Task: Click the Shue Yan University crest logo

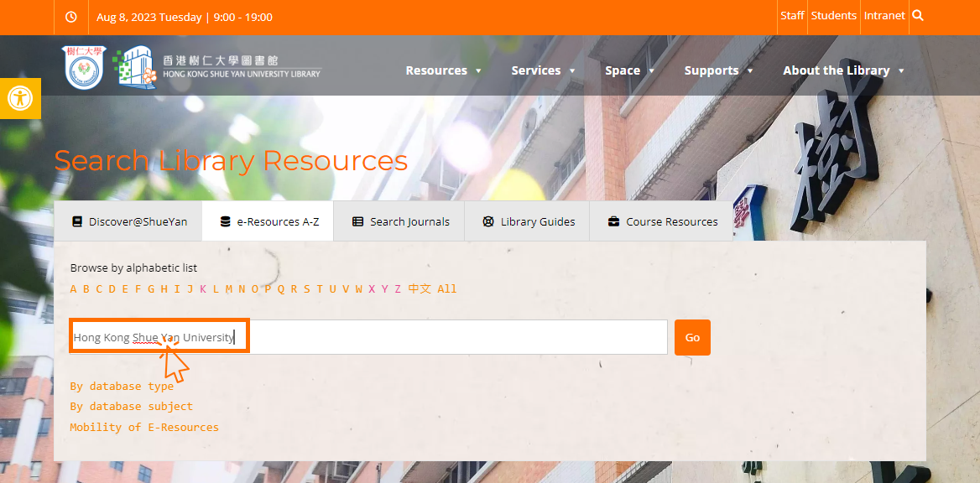Action: [83, 68]
